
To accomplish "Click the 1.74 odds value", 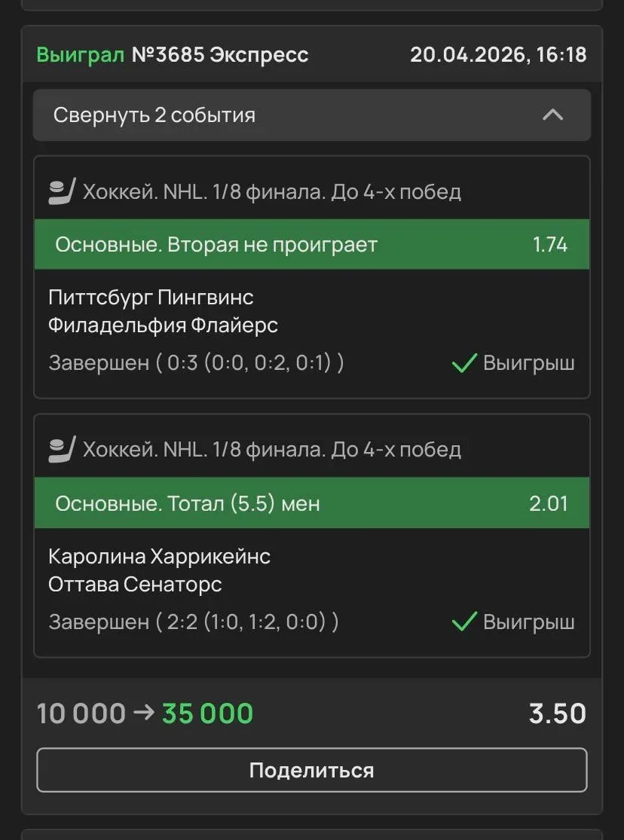I will point(549,244).
